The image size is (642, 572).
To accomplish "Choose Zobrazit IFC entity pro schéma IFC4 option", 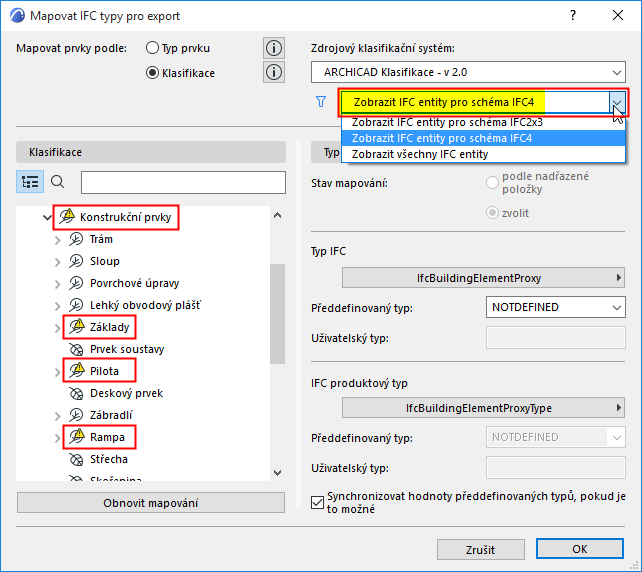I will coord(483,138).
